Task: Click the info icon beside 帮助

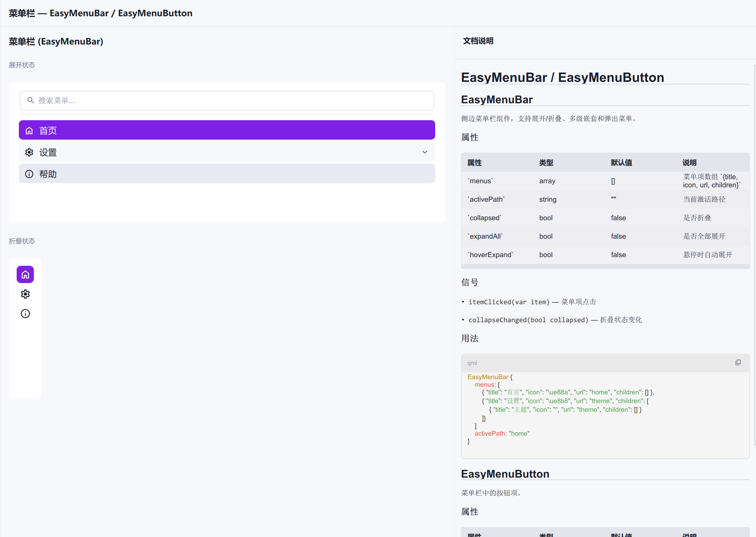Action: click(29, 174)
